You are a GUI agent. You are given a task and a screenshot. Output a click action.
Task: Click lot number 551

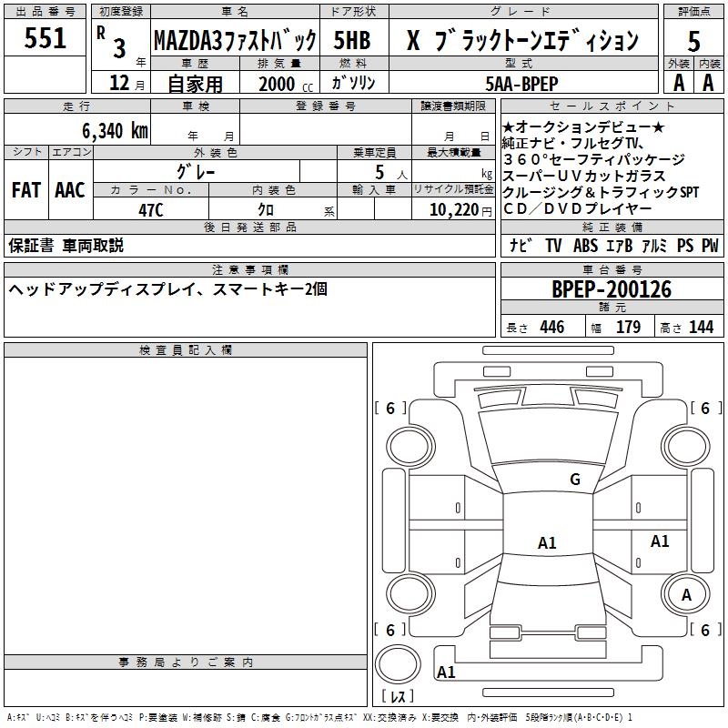coord(45,37)
